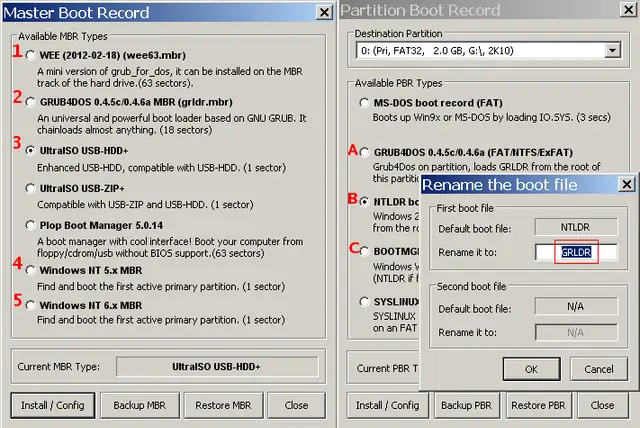Click the 'Available PBR Types' group label

pyautogui.click(x=398, y=83)
